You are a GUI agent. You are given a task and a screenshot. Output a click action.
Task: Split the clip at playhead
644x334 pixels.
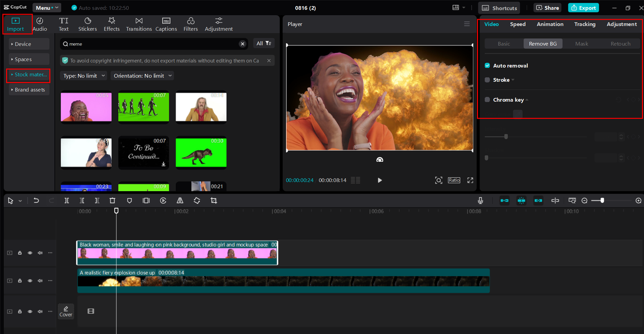[x=66, y=200]
